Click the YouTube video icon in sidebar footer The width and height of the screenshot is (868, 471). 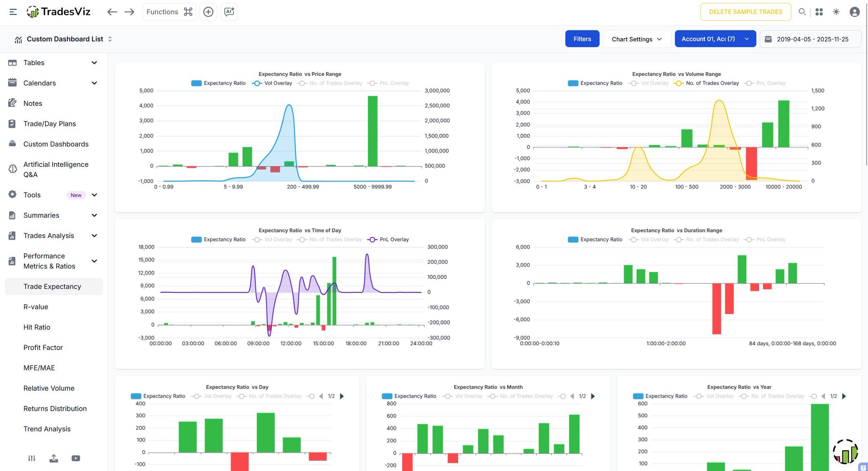coord(76,458)
